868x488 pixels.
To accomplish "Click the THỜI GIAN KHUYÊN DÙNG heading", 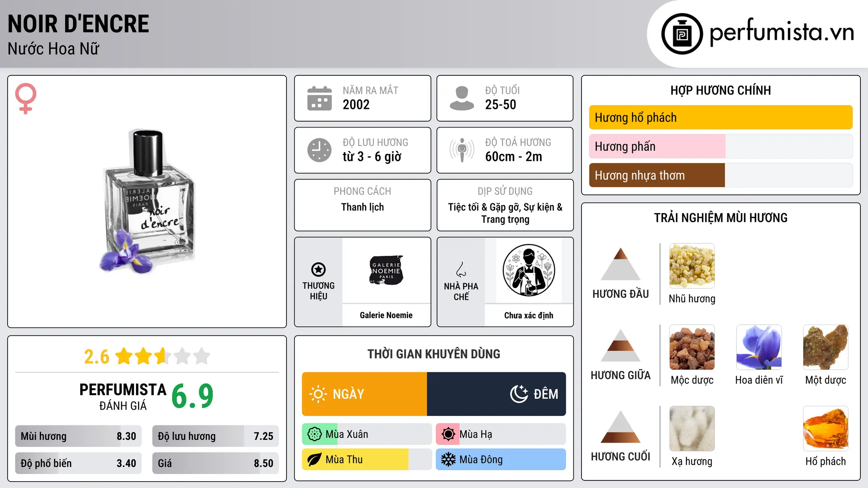I will 434,354.
